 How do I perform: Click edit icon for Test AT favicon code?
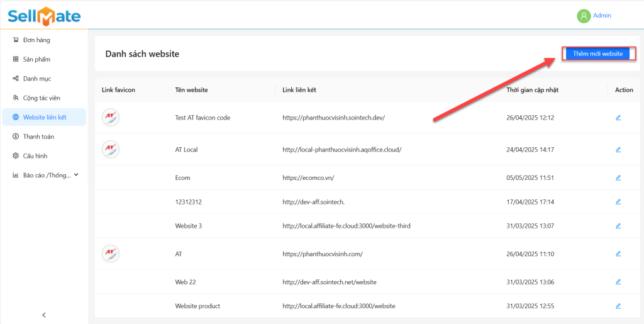pyautogui.click(x=618, y=118)
